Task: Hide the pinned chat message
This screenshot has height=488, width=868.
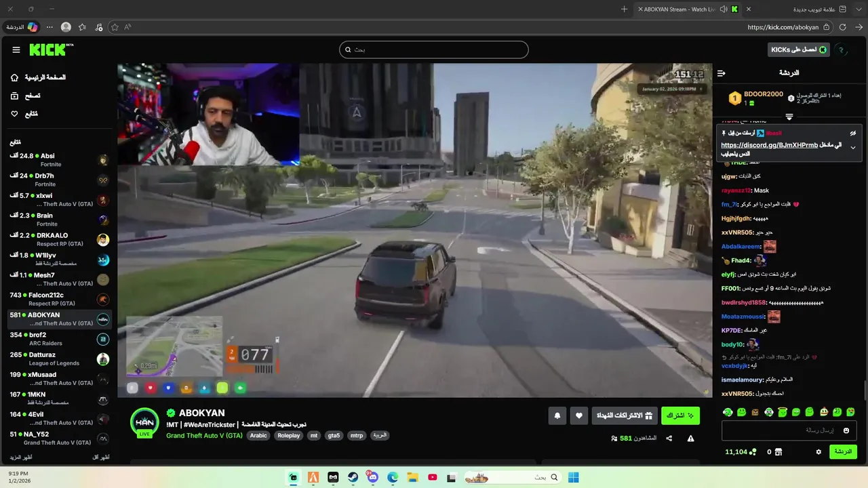Action: point(853,133)
